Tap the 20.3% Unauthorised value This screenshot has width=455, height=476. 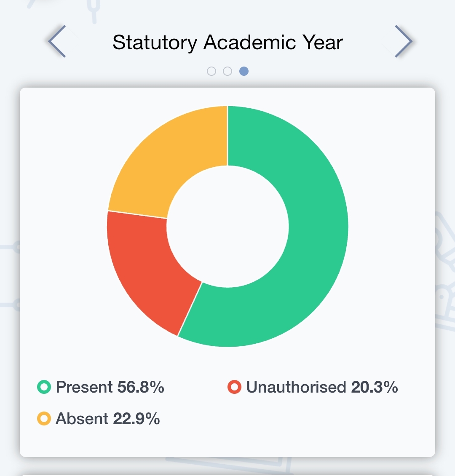(375, 387)
